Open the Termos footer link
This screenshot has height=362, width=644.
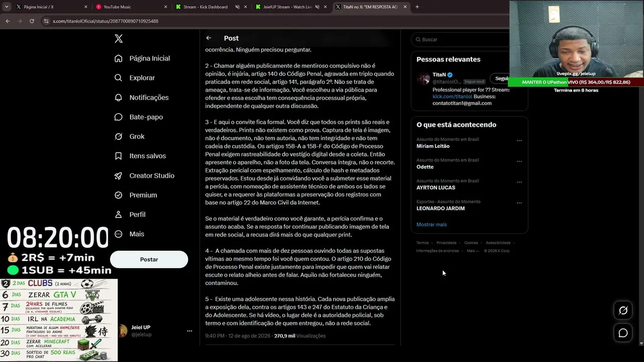(x=423, y=243)
